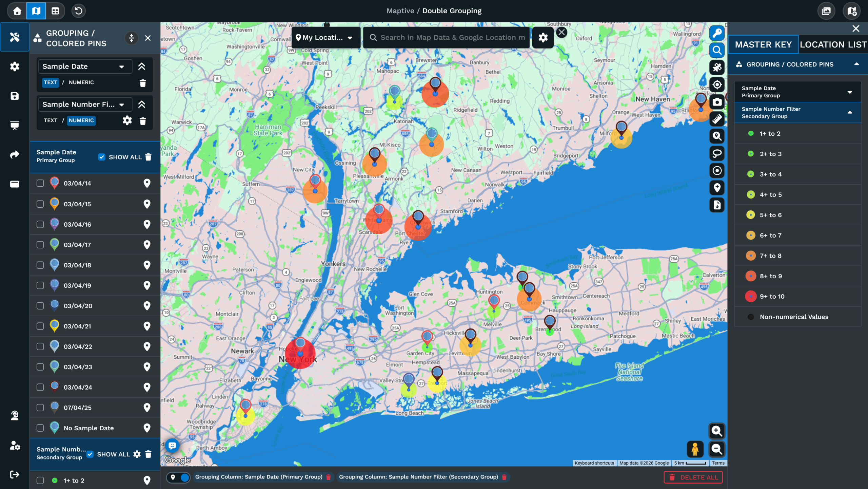This screenshot has height=489, width=868.
Task: Switch to the Location List tab
Action: pos(833,44)
